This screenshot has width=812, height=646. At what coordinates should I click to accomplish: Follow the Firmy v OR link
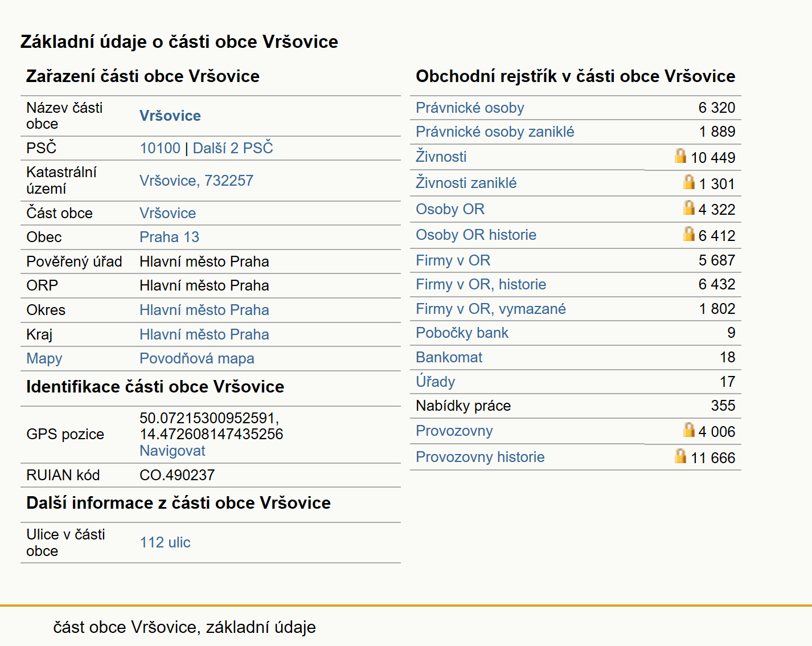point(453,260)
